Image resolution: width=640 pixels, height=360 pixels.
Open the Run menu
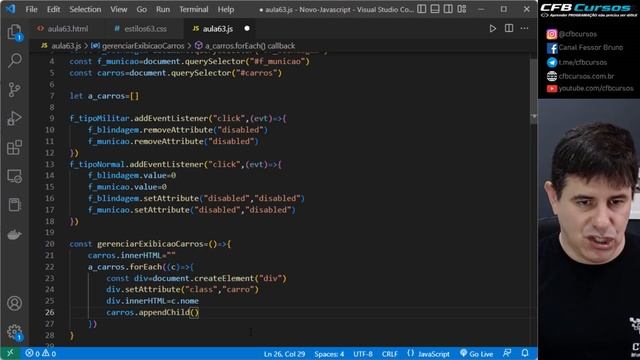click(163, 9)
